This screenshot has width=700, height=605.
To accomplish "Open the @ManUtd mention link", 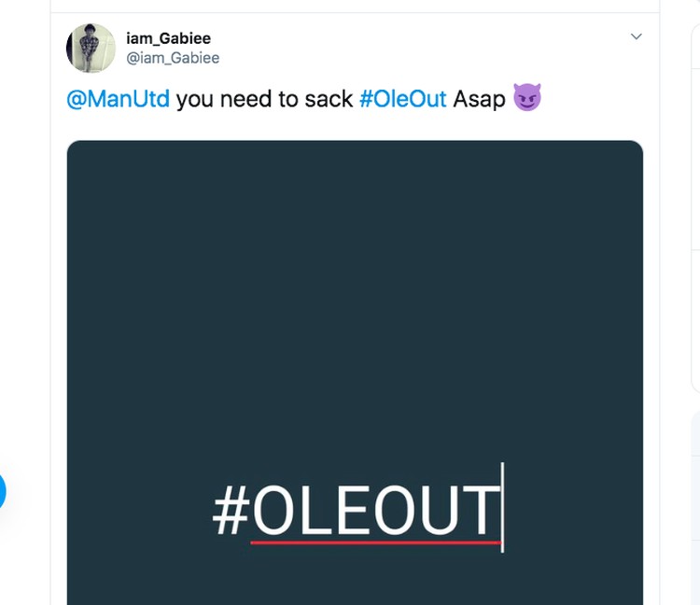I will point(118,99).
